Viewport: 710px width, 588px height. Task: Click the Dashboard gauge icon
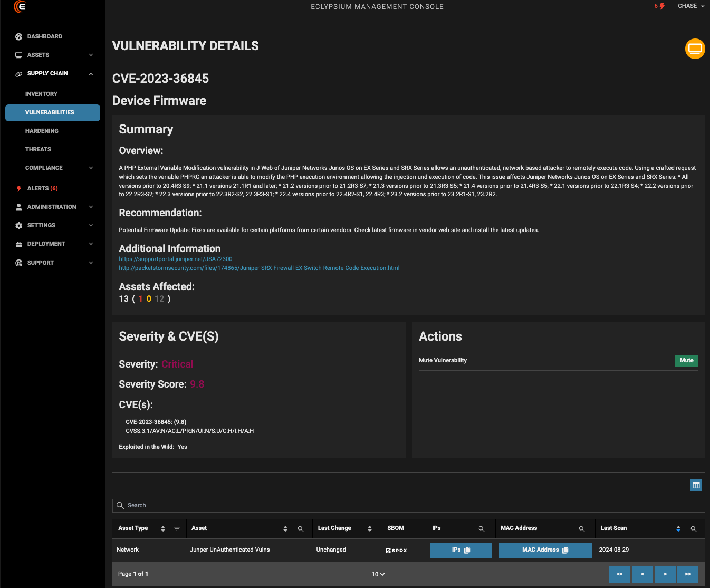[19, 37]
